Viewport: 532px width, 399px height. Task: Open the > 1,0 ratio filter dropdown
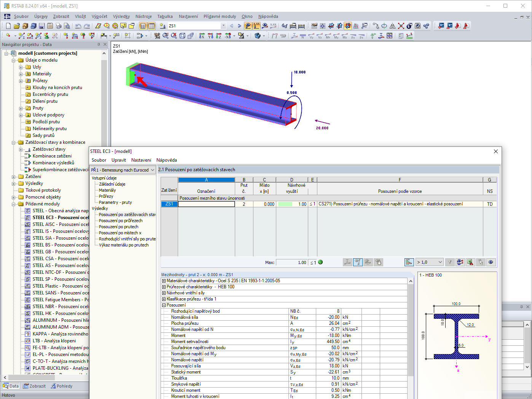click(440, 262)
